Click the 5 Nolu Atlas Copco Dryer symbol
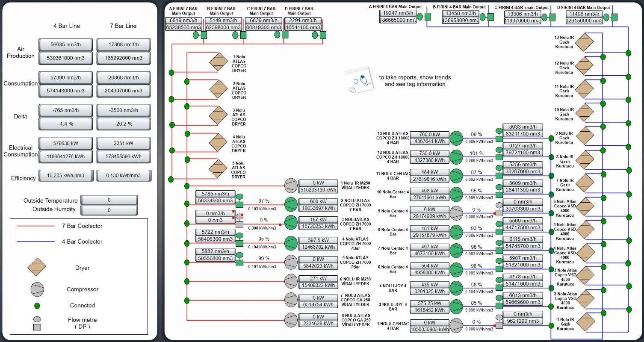The height and width of the screenshot is (342, 644). click(219, 168)
